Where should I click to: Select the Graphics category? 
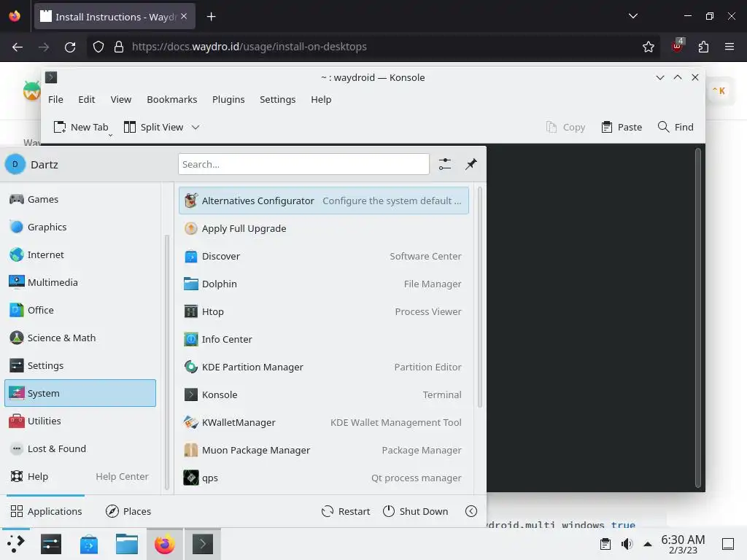pos(80,227)
